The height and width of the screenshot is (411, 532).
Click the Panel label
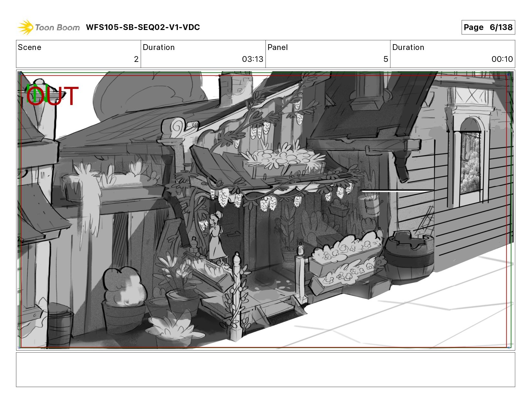[x=278, y=47]
